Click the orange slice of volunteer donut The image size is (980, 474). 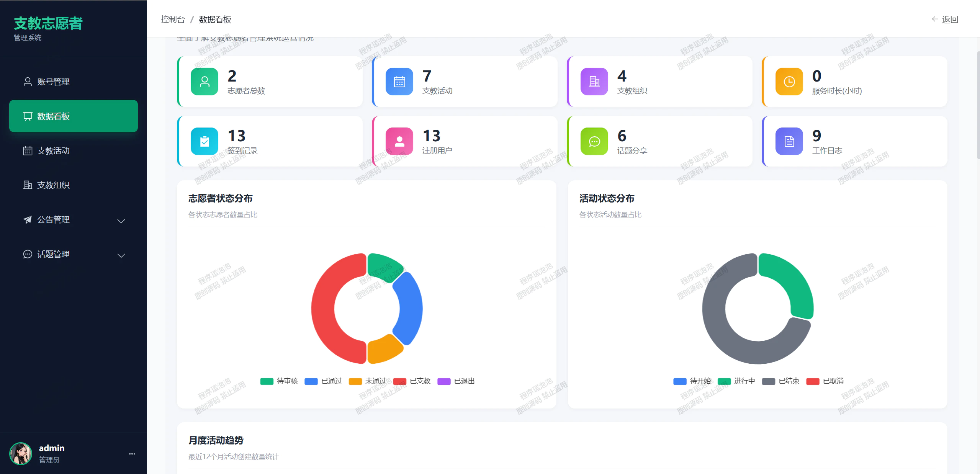tap(384, 349)
